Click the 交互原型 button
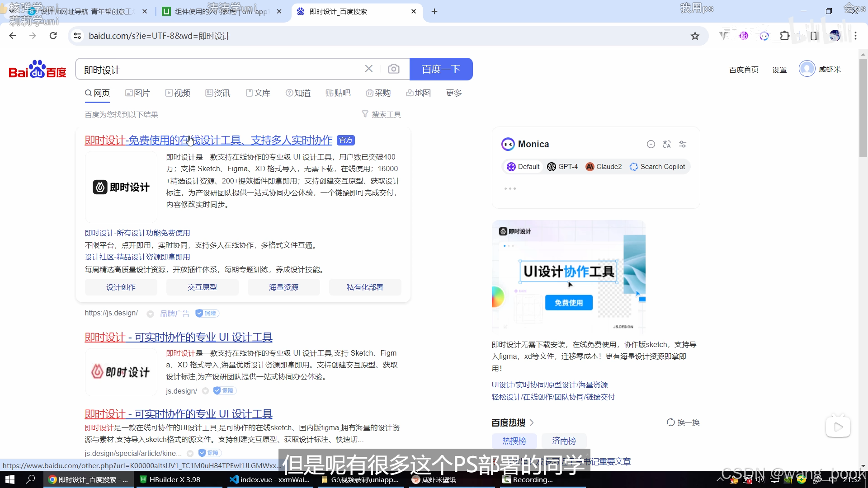Screen dimensions: 868x488 (x=202, y=287)
